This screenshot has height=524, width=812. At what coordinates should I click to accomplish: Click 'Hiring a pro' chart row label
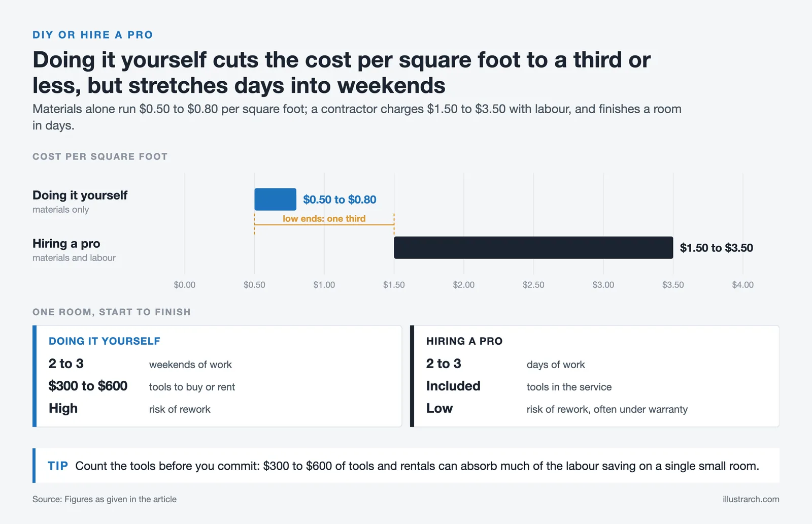coord(66,244)
